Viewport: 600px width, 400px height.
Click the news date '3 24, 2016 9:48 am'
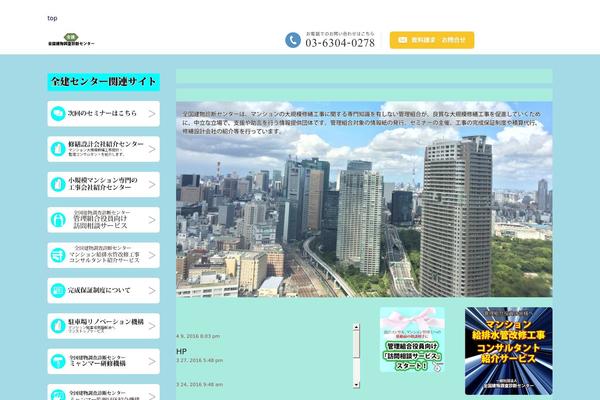(x=199, y=384)
